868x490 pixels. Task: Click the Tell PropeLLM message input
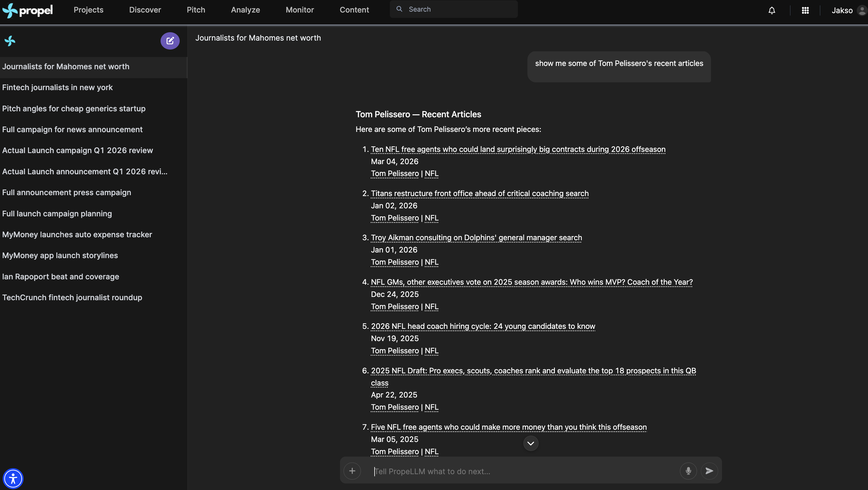pyautogui.click(x=522, y=471)
